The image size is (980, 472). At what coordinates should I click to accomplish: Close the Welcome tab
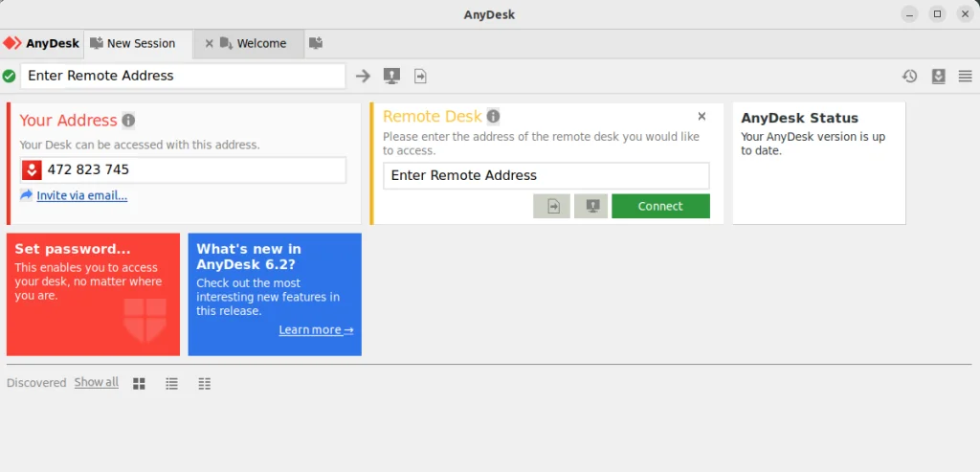210,44
